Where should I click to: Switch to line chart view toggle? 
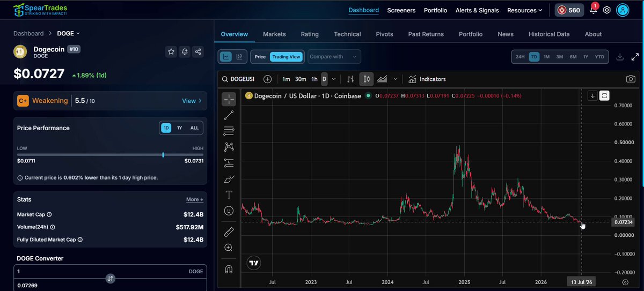pyautogui.click(x=226, y=56)
